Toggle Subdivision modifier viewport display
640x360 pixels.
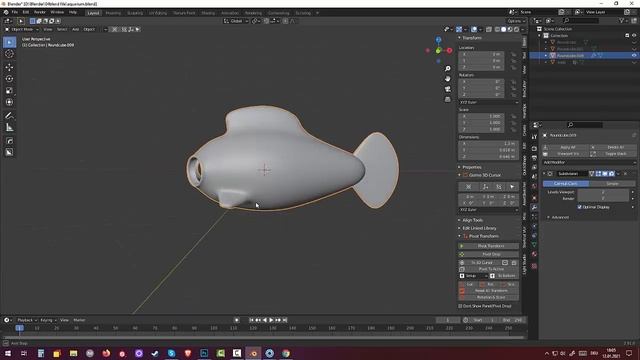tap(605, 173)
